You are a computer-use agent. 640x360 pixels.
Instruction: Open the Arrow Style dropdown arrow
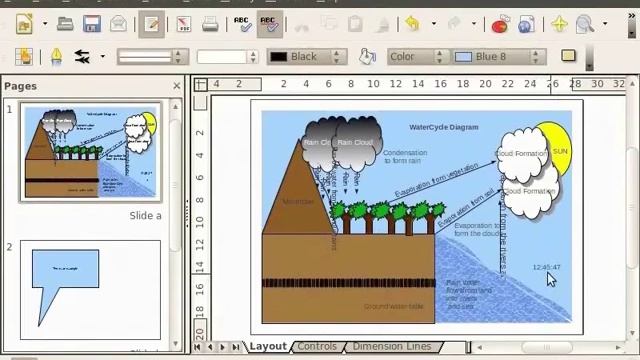pos(102,56)
